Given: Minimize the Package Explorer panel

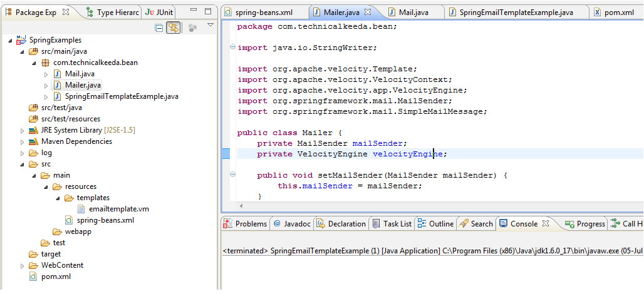Looking at the screenshot, I should 194,11.
